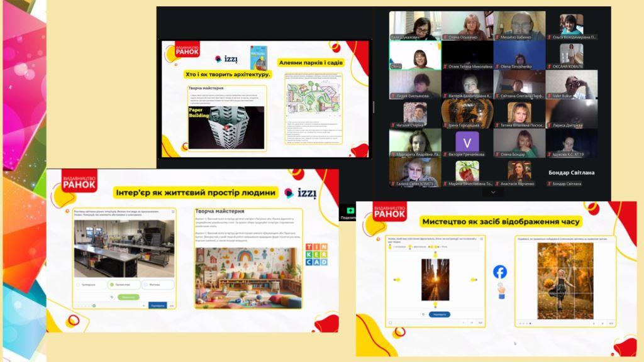Click the blue check button in interior task
The height and width of the screenshot is (362, 644).
[x=158, y=305]
